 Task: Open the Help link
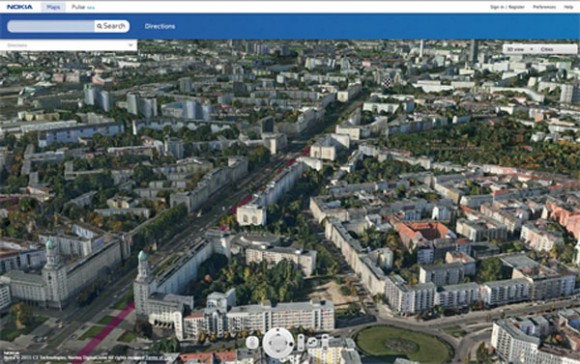point(568,7)
